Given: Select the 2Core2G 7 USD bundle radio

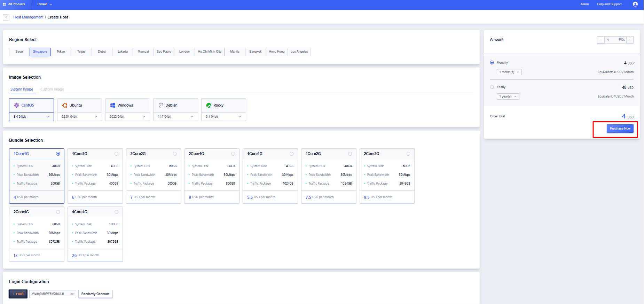Looking at the screenshot, I should pos(175,154).
